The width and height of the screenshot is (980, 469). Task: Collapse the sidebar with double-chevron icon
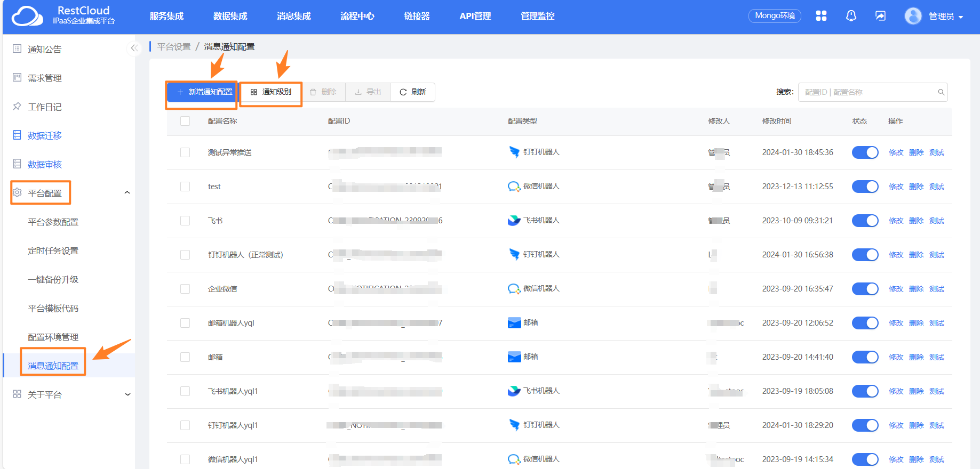134,48
